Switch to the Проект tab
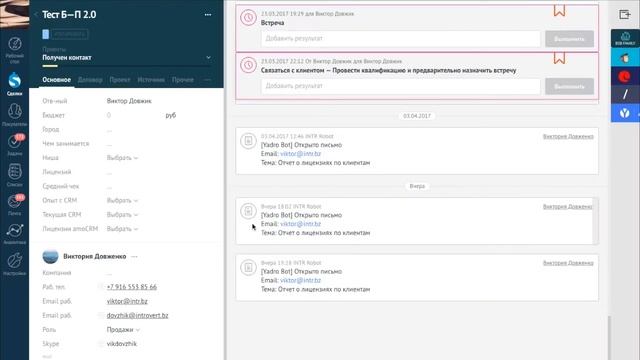The image size is (640, 360). [x=120, y=80]
